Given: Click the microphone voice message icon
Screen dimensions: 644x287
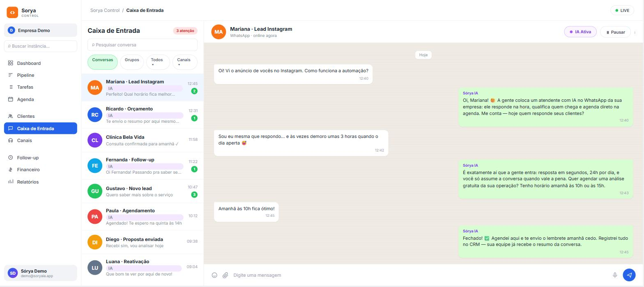Looking at the screenshot, I should click(x=615, y=275).
